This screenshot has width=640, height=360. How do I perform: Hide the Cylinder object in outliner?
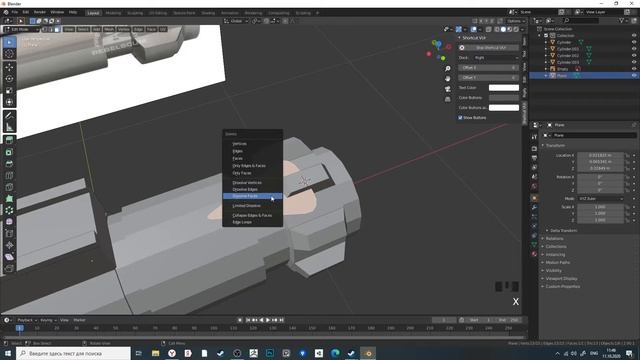click(634, 42)
